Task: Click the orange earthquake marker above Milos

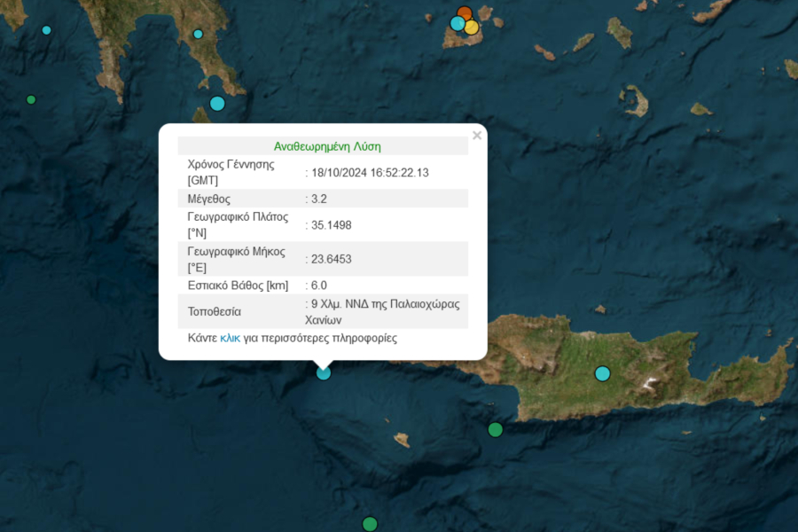Action: [x=464, y=13]
